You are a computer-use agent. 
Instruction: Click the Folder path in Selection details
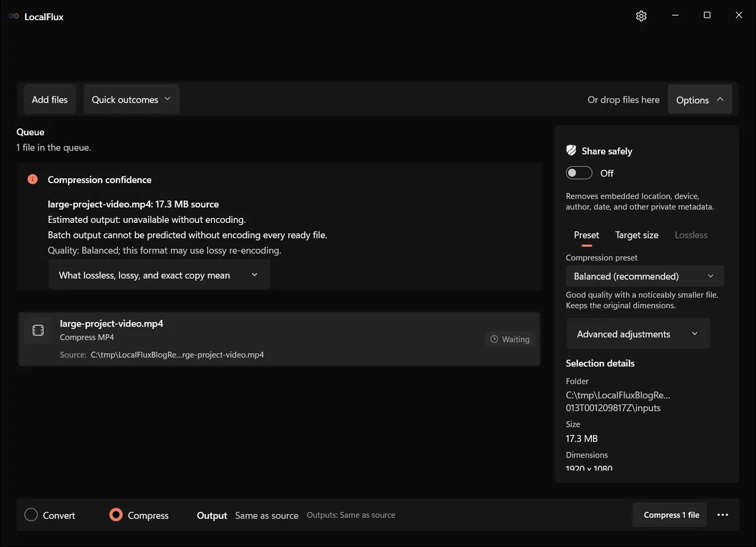[618, 402]
